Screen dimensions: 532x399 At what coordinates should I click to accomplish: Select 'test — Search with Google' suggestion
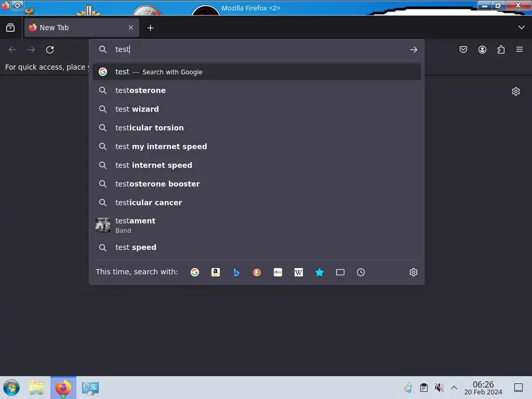pyautogui.click(x=257, y=72)
